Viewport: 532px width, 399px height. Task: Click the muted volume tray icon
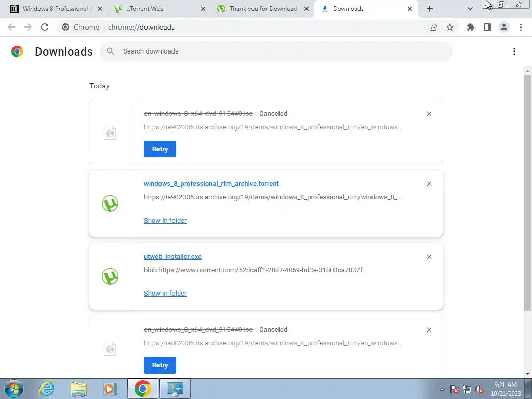point(480,389)
